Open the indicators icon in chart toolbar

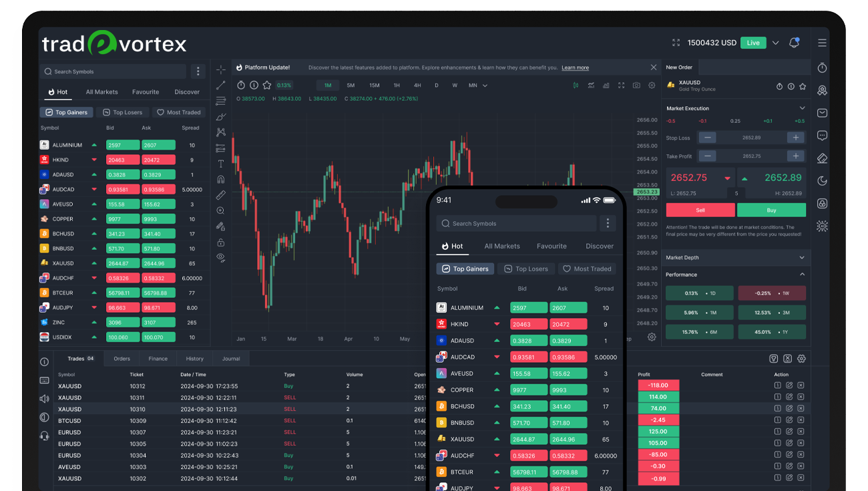[591, 86]
